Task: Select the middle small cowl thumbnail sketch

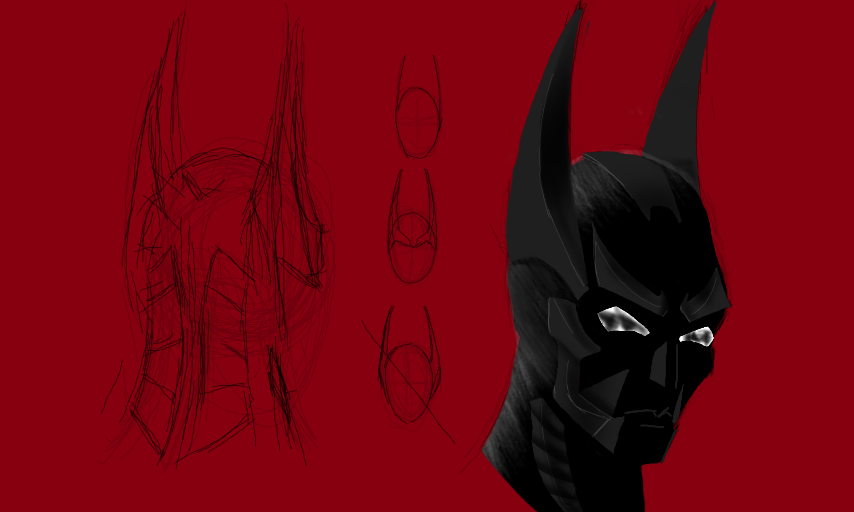Action: click(x=412, y=226)
